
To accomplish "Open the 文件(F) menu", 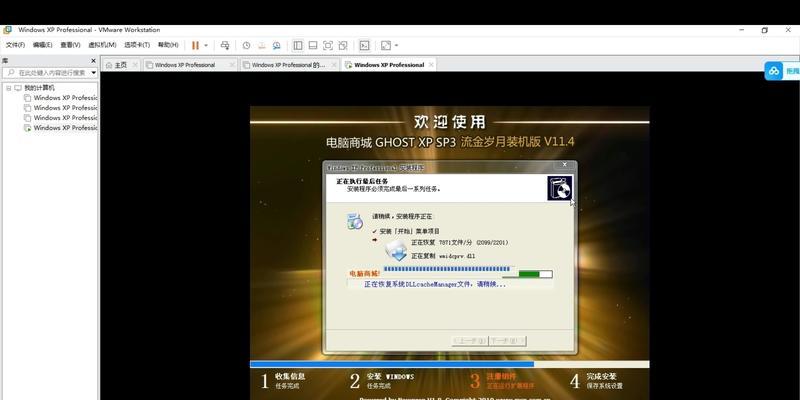I will (15, 45).
